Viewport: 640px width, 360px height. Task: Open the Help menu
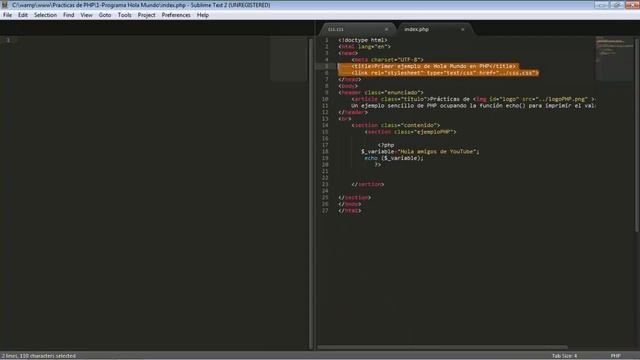point(203,15)
